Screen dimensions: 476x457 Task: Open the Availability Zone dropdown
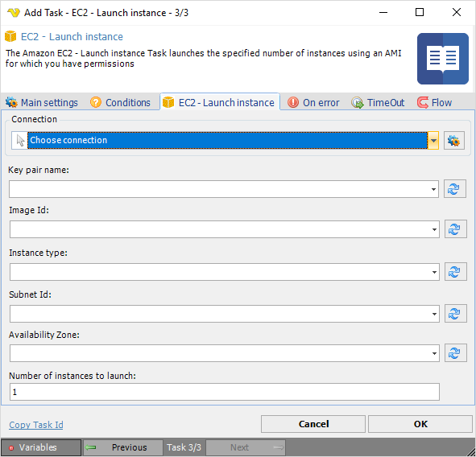pyautogui.click(x=434, y=353)
